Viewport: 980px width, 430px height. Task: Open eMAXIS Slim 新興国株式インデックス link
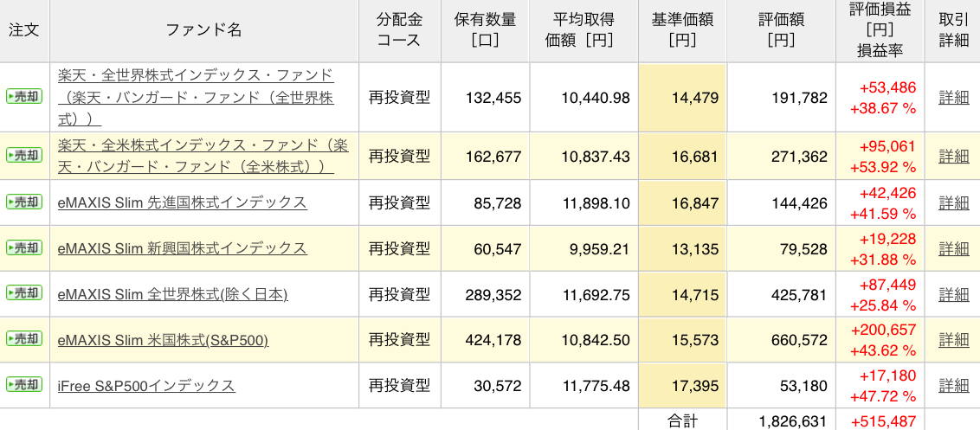pos(183,248)
